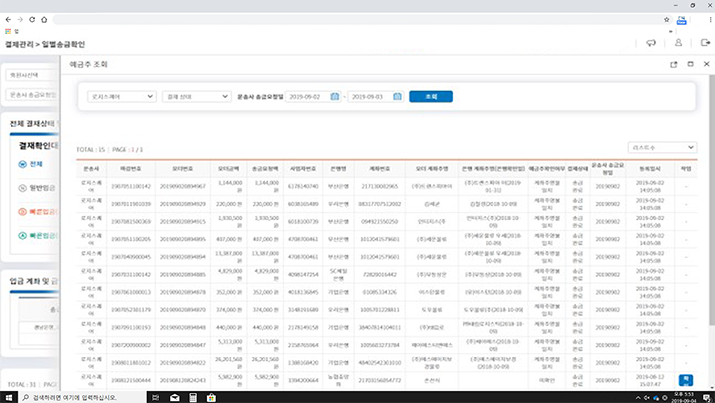715x403 pixels.
Task: Bookmark the page with the star icon
Action: (667, 20)
